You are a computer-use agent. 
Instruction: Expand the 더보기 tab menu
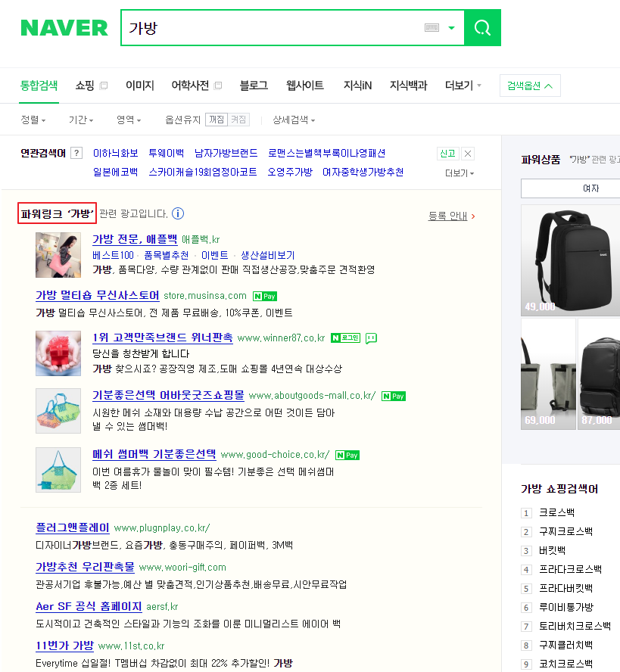click(x=463, y=86)
